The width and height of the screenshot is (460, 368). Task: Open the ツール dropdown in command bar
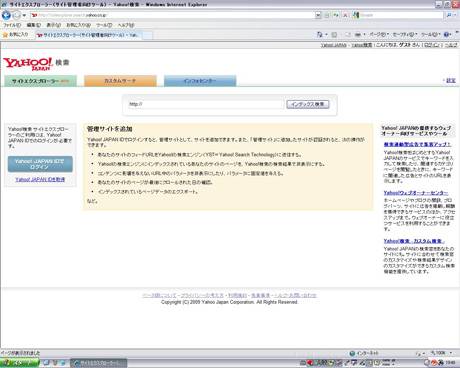click(430, 34)
